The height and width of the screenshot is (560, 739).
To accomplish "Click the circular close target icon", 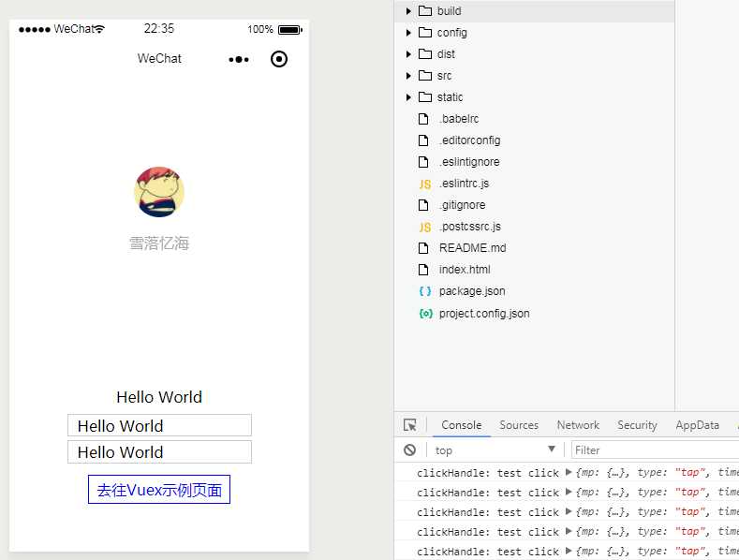I will (x=279, y=59).
